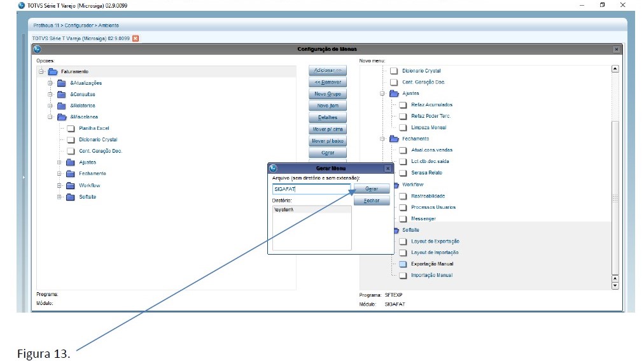Click Gerar in the Gerar Menu dialog
Screen dimensions: 644x361
coord(371,188)
